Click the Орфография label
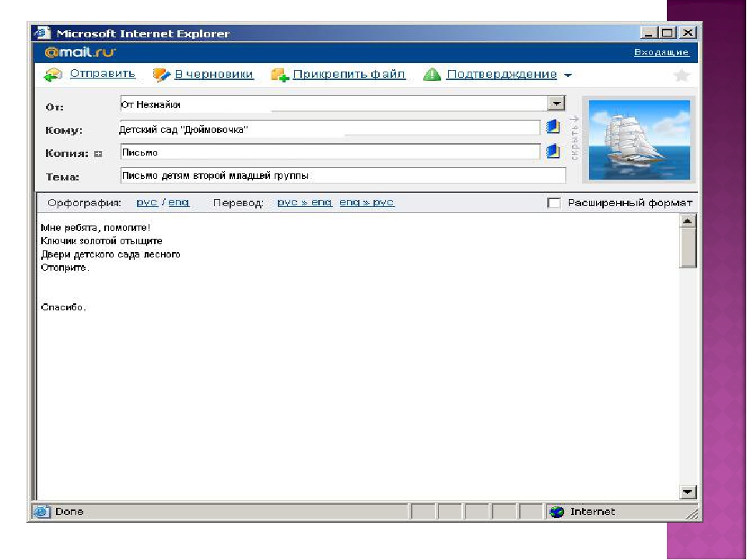 point(84,203)
